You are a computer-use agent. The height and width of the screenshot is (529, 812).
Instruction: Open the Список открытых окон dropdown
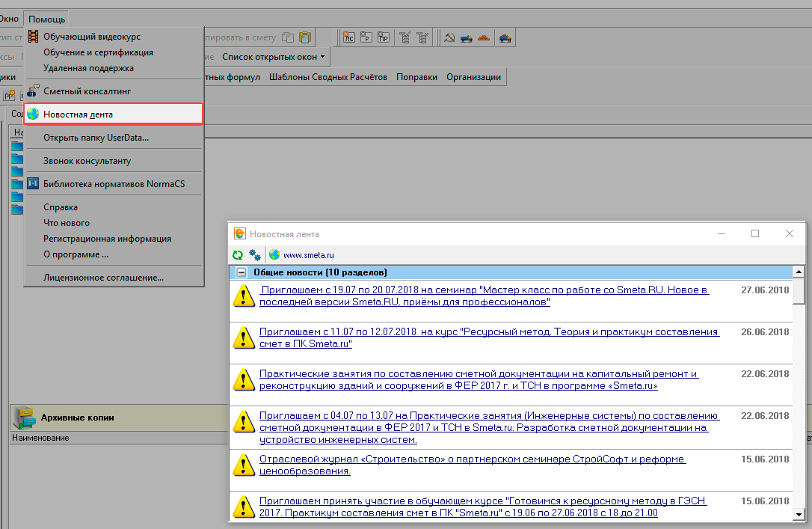click(x=274, y=57)
